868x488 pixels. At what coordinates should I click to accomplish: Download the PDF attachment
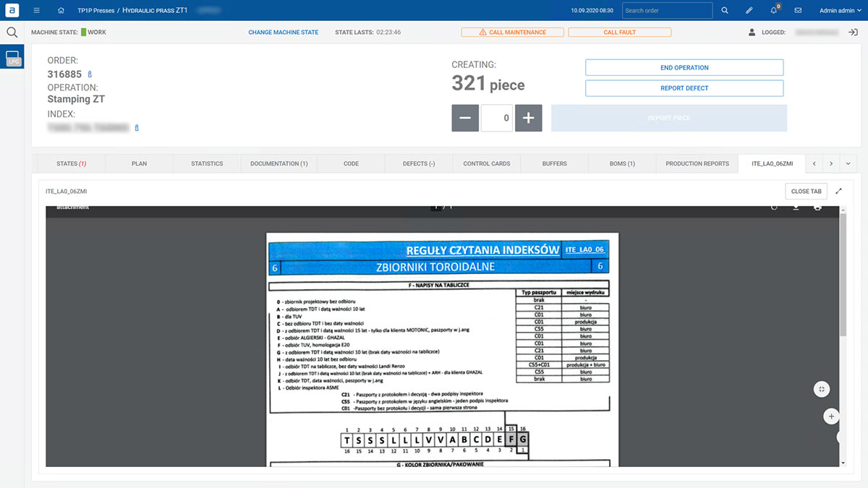coord(796,207)
